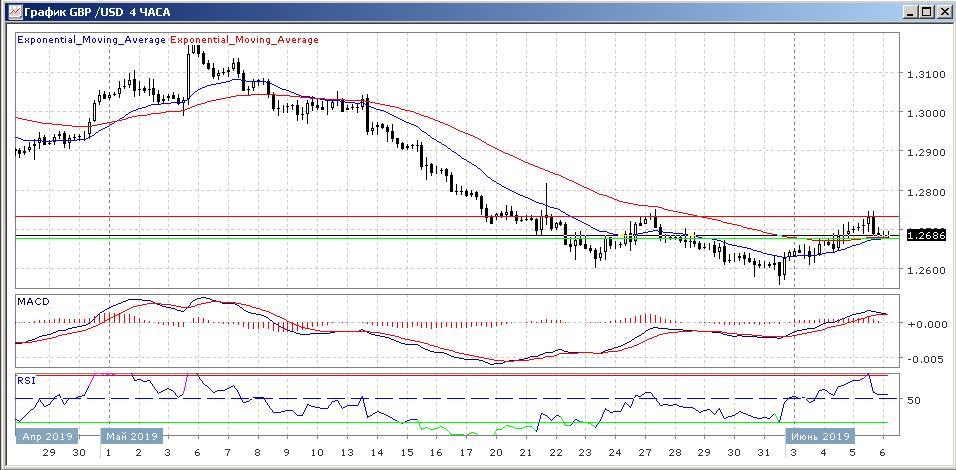Click the 1.2900 price axis label

927,153
